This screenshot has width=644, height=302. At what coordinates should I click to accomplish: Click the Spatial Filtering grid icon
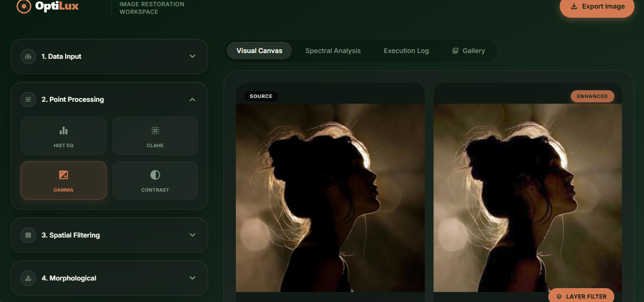click(28, 235)
